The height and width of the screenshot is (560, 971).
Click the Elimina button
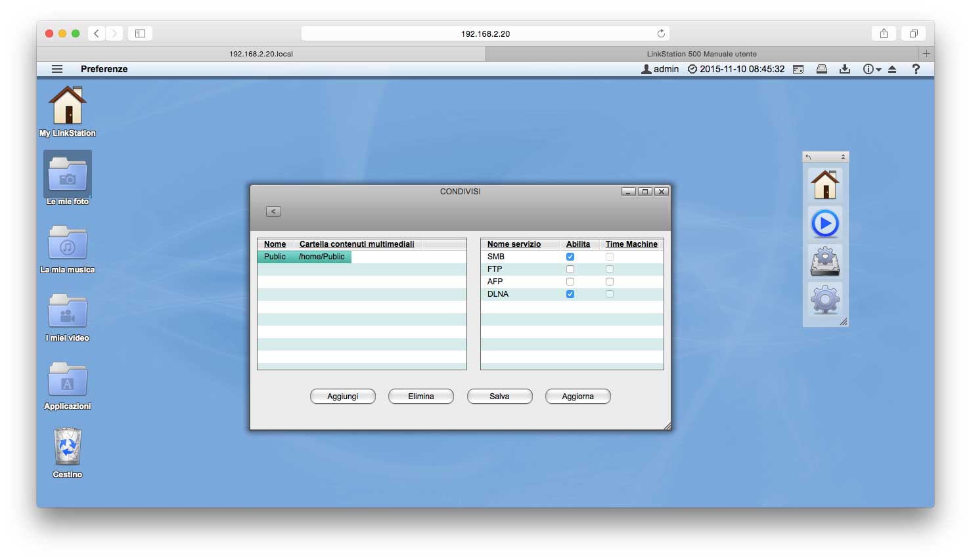(421, 397)
